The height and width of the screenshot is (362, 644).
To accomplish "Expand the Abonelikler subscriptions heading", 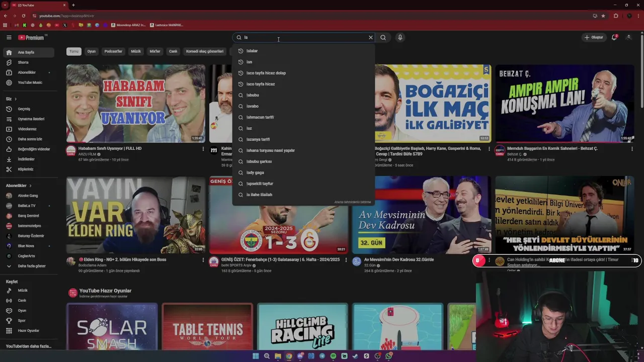I will click(x=19, y=186).
